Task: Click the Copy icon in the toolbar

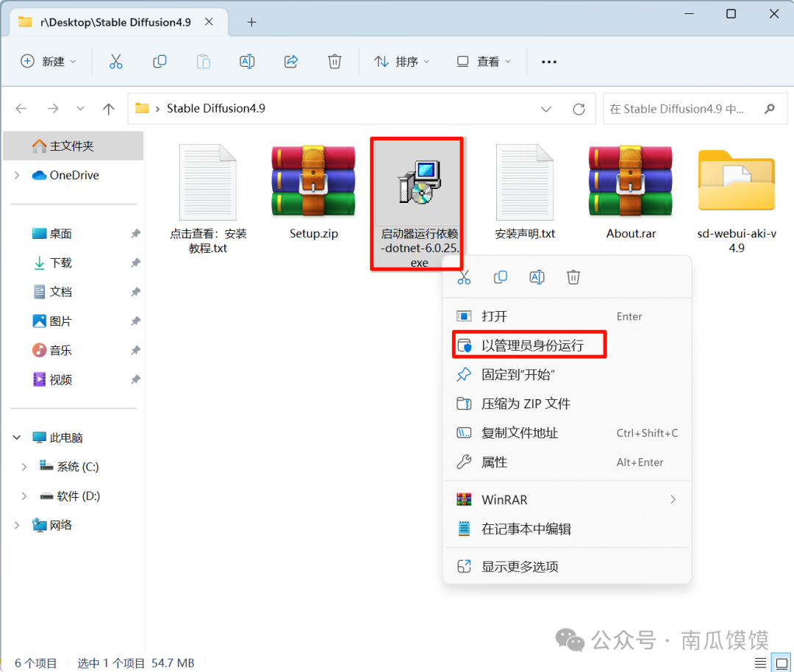Action: click(160, 61)
